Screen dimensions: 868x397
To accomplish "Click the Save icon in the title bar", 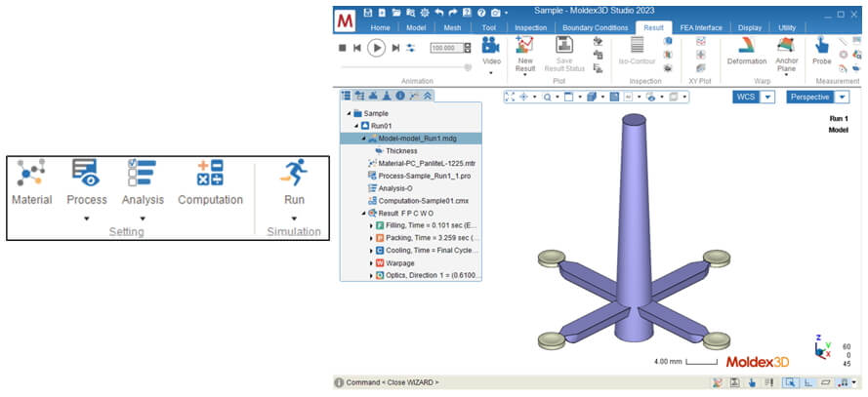I will [367, 12].
